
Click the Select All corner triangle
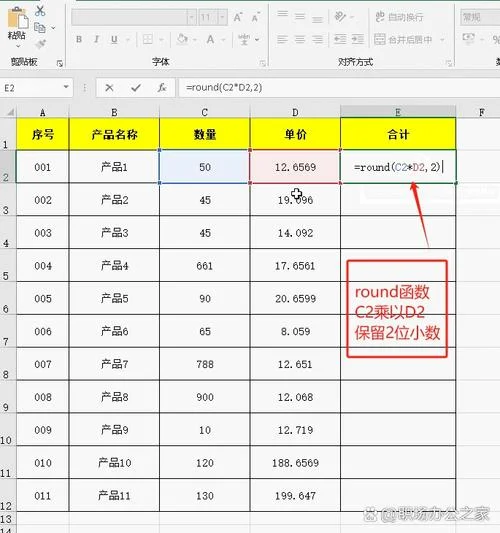[10, 112]
